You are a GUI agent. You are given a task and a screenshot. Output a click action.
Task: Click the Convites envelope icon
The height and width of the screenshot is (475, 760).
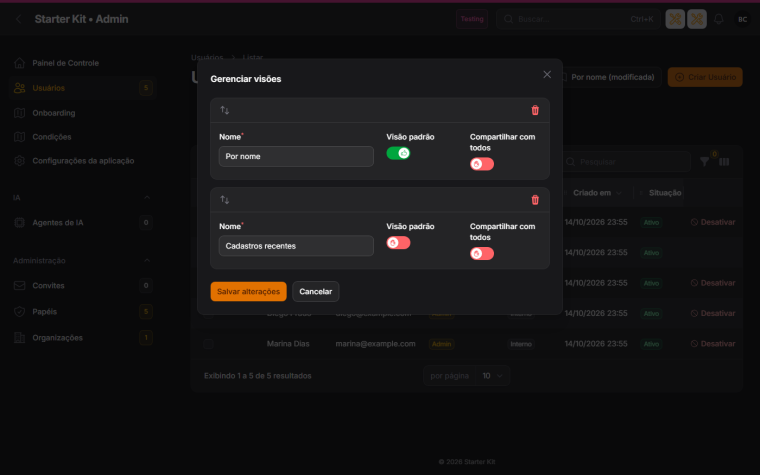click(x=19, y=285)
